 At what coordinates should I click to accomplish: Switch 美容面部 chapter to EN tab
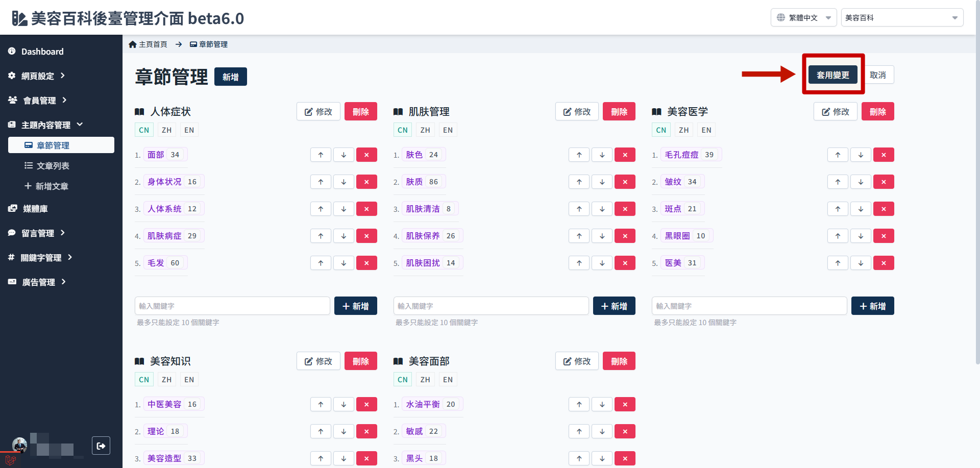point(448,379)
